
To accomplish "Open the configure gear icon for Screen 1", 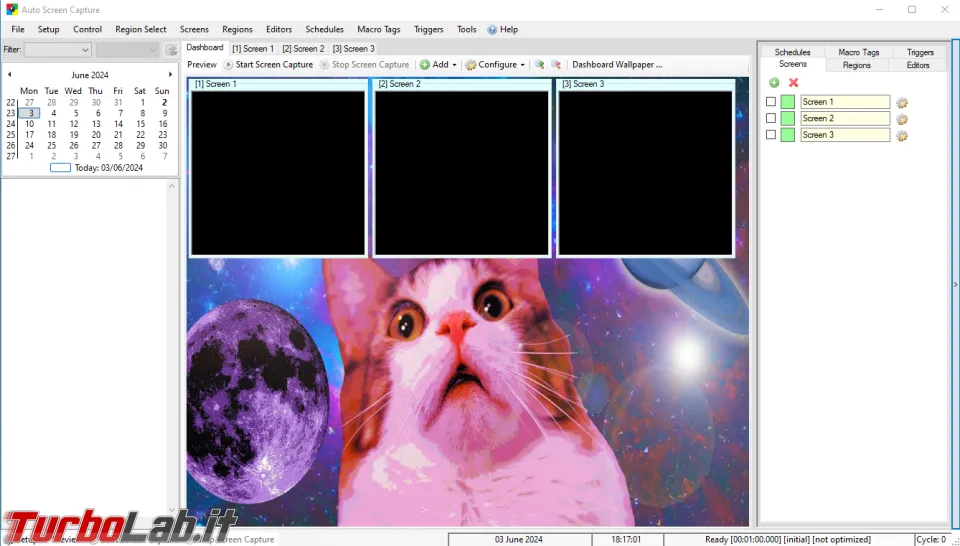I will coord(902,103).
